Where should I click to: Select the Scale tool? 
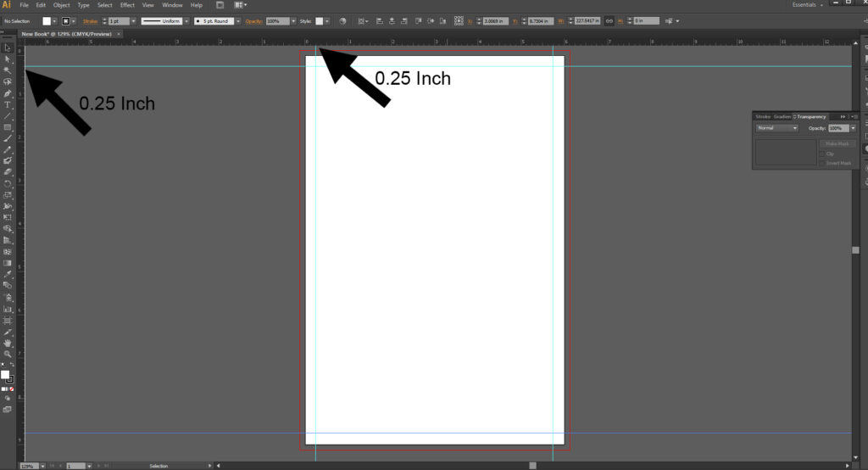coord(7,195)
